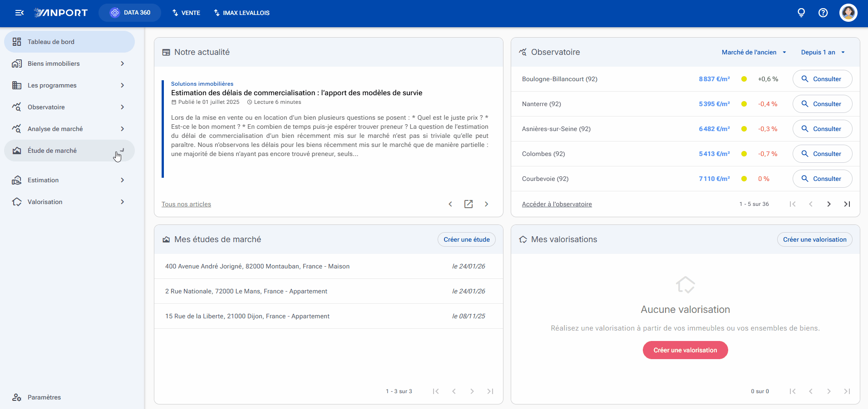Jump to last page of valorisations
The width and height of the screenshot is (868, 409).
pos(847,391)
